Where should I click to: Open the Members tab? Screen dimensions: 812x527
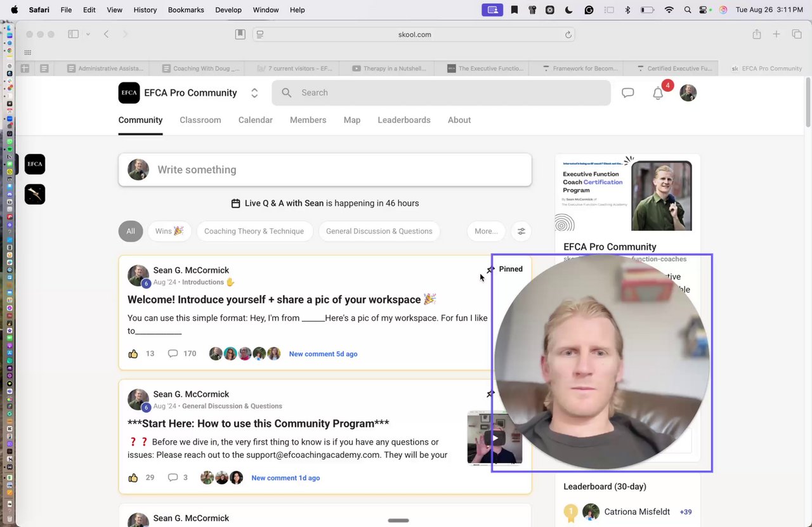point(308,120)
